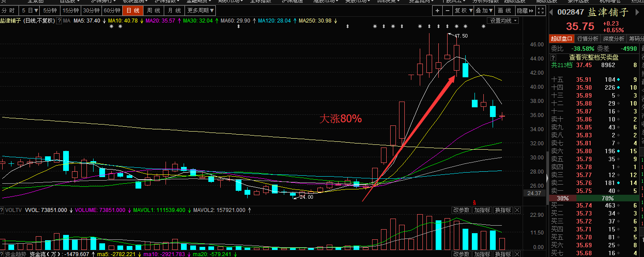
Task: Click the rightmost star event marker
Action: [x=483, y=26]
